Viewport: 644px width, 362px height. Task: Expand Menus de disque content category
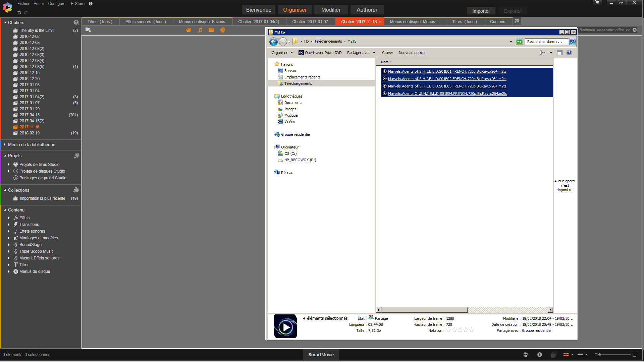tap(9, 271)
